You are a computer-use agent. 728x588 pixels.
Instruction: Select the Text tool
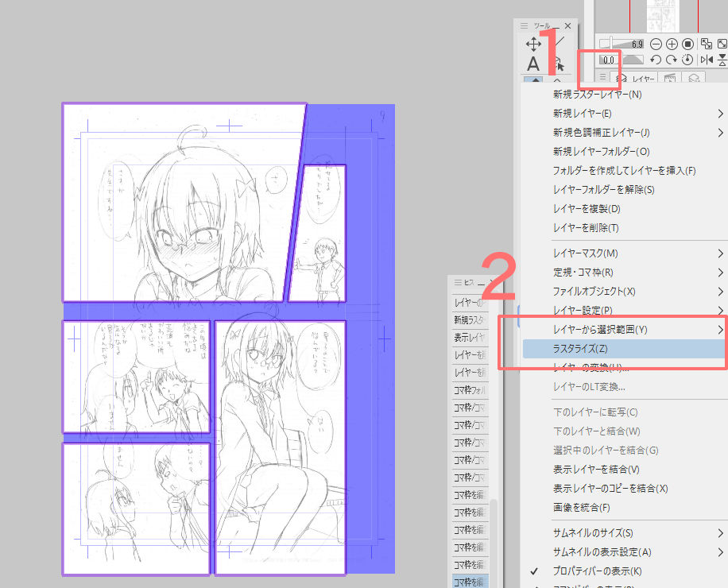[x=533, y=64]
